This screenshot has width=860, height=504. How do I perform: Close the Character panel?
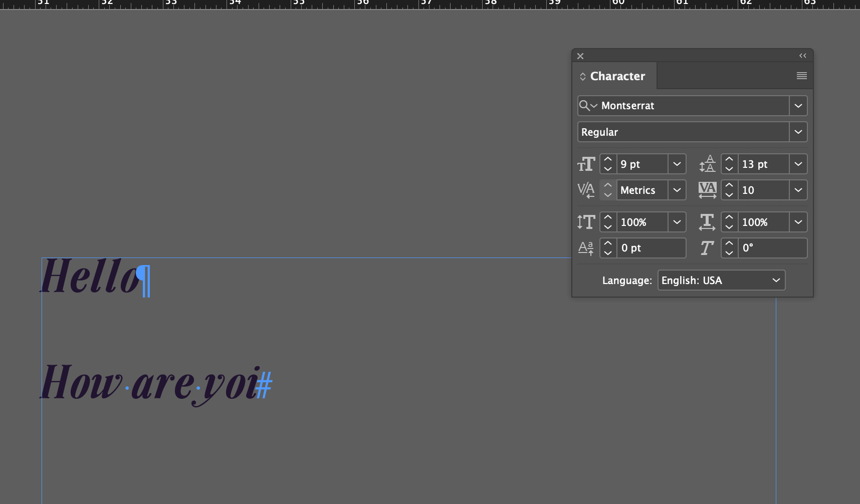pos(580,56)
